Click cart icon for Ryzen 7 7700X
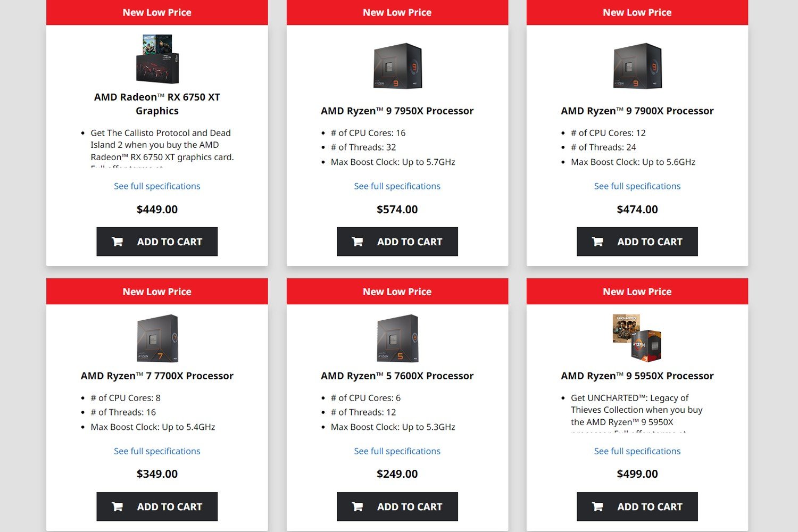The height and width of the screenshot is (532, 798). point(117,506)
